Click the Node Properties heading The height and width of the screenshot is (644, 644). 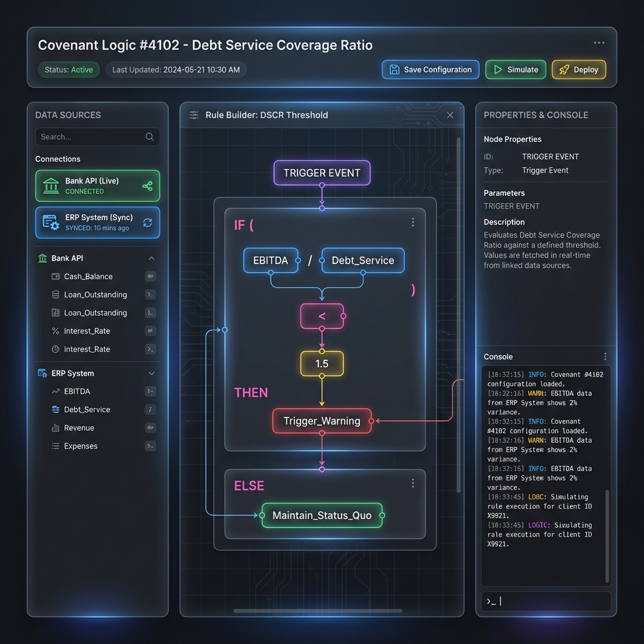(x=512, y=139)
